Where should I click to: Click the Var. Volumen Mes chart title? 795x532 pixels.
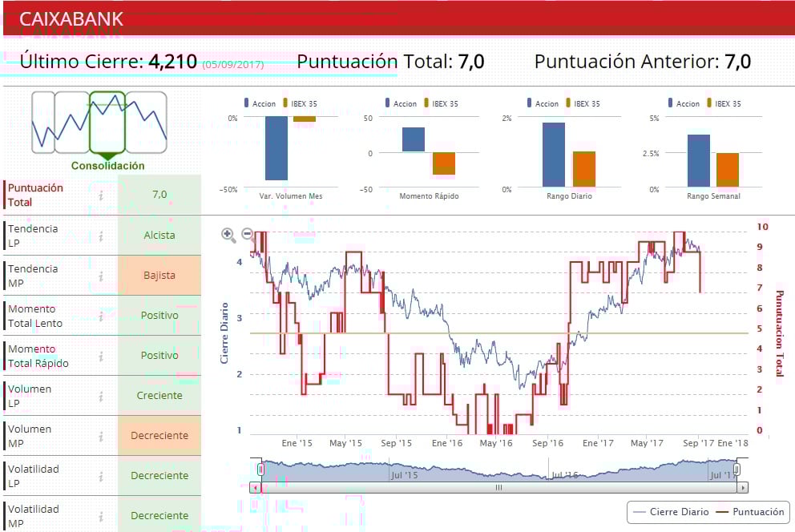click(x=291, y=196)
